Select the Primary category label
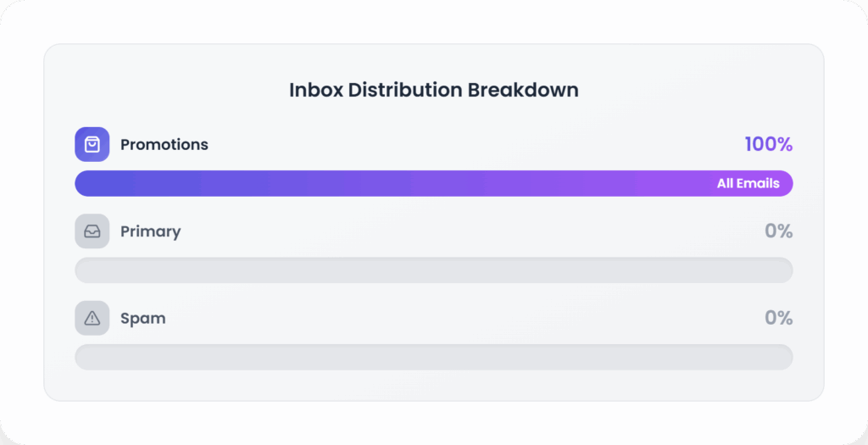 150,231
